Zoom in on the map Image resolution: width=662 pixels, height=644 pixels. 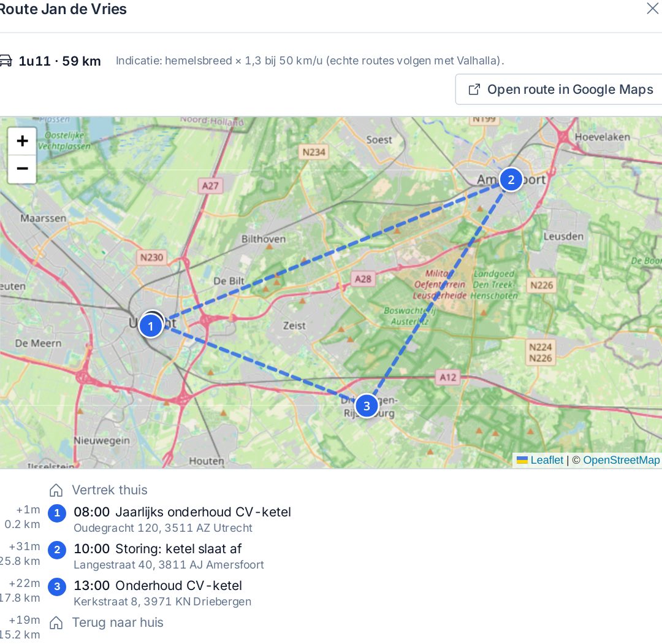(x=23, y=140)
